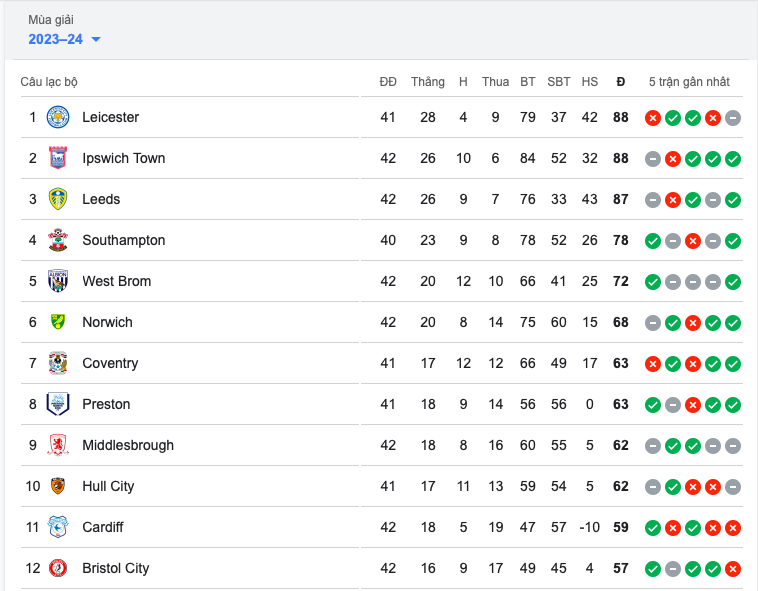Image resolution: width=758 pixels, height=591 pixels.
Task: Click the Southampton club crest icon
Action: (58, 240)
